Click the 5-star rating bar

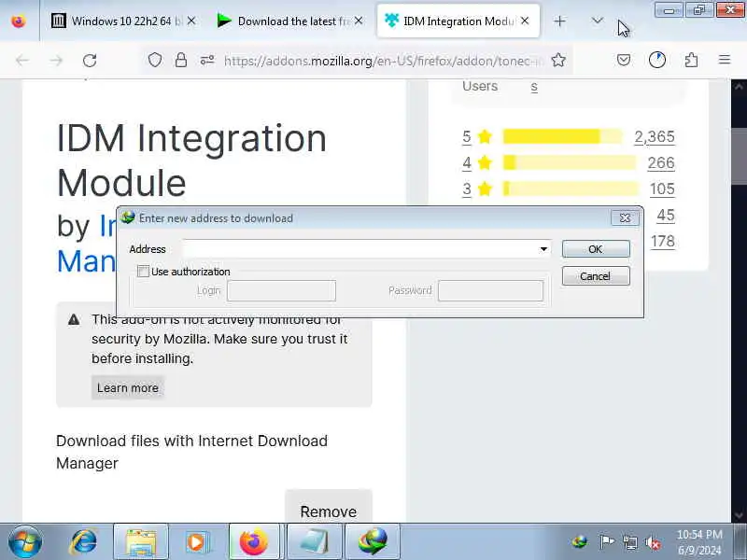click(x=563, y=136)
